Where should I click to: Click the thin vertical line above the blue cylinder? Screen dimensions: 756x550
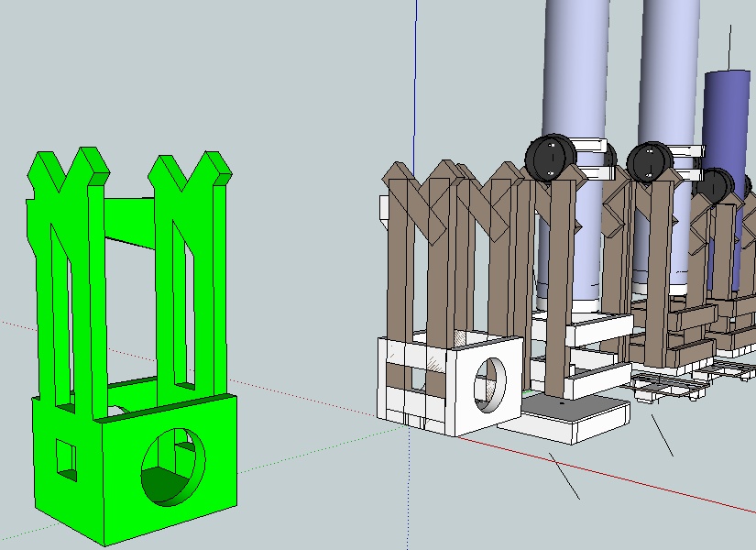pyautogui.click(x=730, y=46)
